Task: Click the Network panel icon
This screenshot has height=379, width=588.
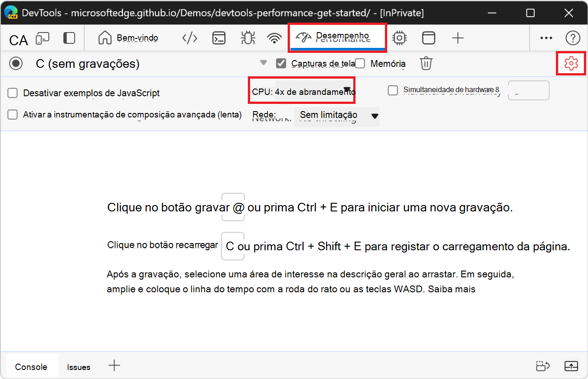Action: pos(275,38)
